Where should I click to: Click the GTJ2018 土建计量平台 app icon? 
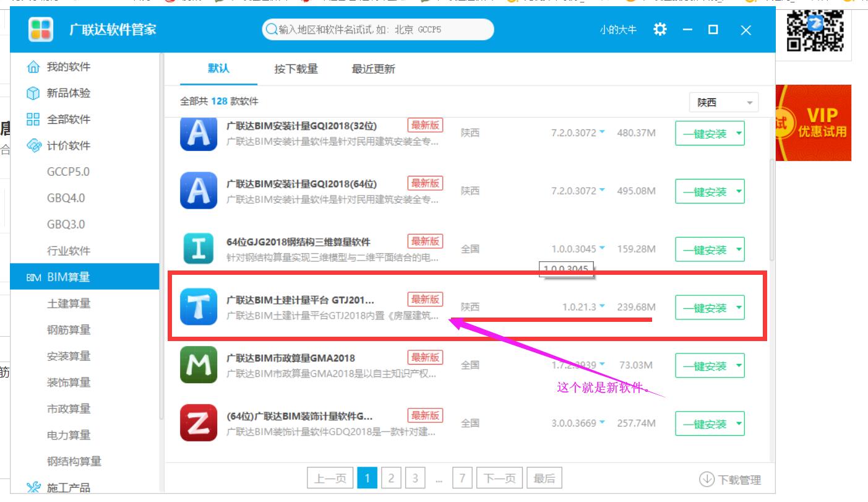point(199,306)
